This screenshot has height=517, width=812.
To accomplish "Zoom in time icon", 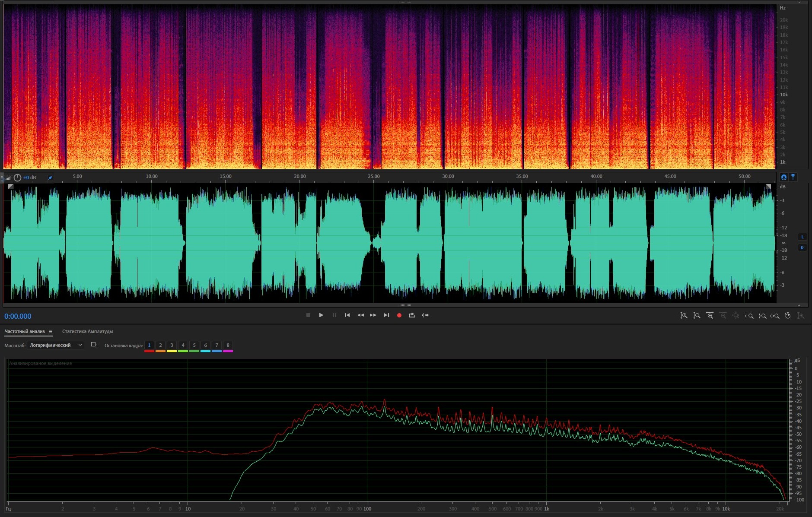I will (710, 316).
